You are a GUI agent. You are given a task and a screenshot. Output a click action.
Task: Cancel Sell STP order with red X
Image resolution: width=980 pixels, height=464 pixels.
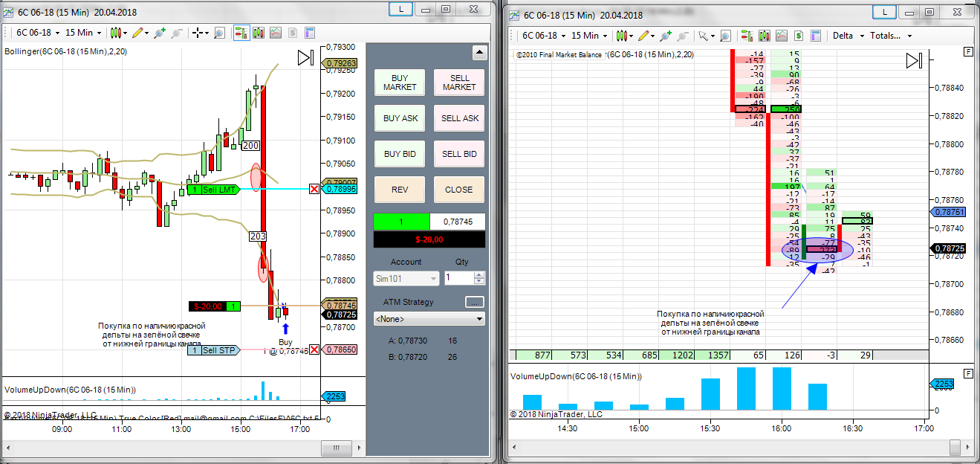pyautogui.click(x=314, y=349)
